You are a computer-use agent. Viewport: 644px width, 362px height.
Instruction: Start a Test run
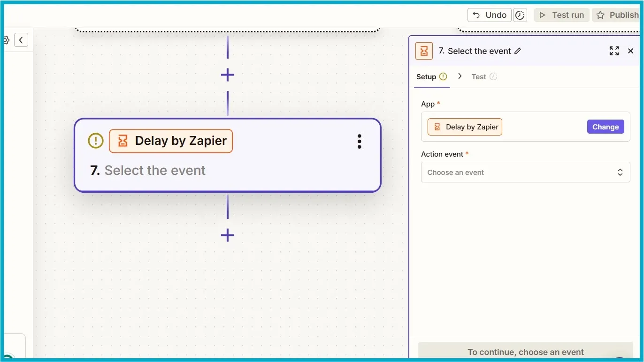(561, 15)
